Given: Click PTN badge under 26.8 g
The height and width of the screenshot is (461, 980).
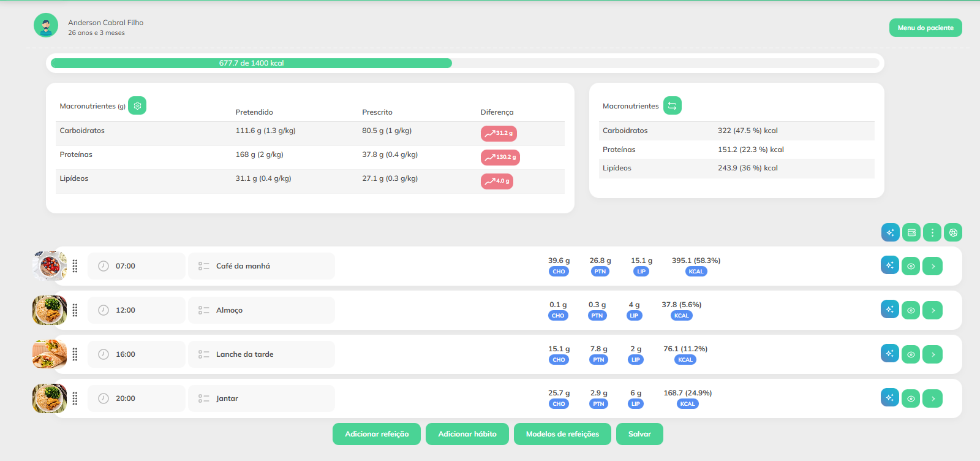Looking at the screenshot, I should (600, 272).
